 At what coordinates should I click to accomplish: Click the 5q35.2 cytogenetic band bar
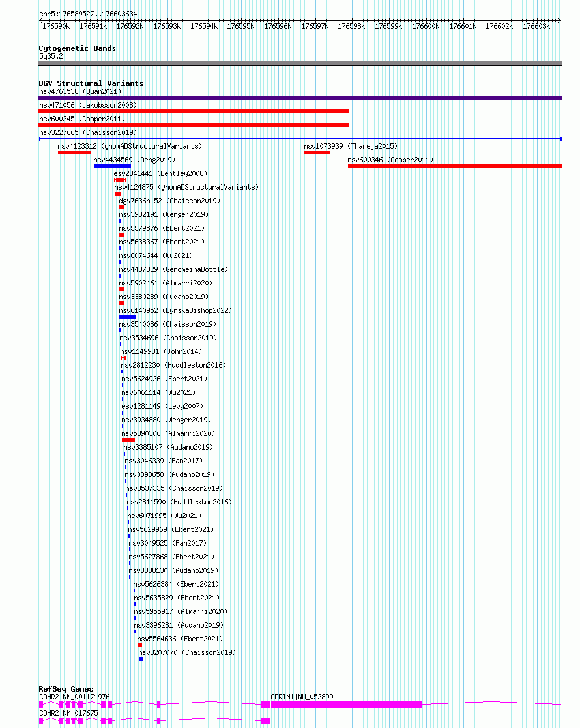pyautogui.click(x=300, y=63)
